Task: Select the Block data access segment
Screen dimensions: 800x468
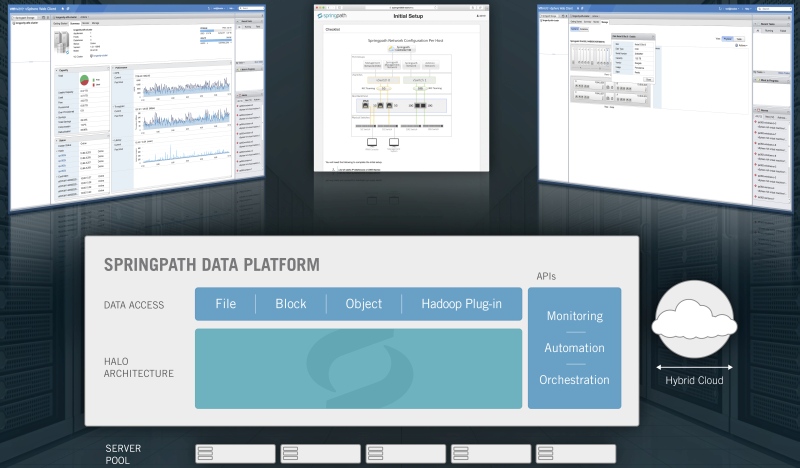Action: 291,304
